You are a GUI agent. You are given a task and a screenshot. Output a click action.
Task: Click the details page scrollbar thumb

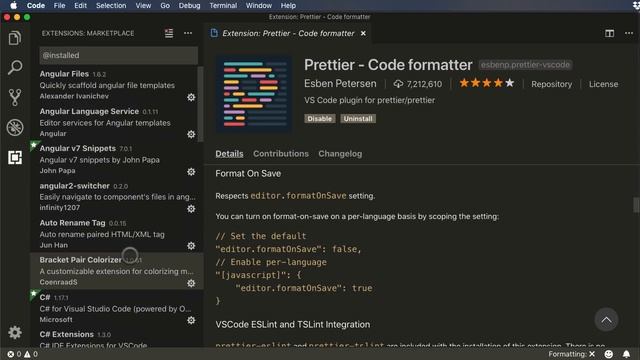coord(636,205)
